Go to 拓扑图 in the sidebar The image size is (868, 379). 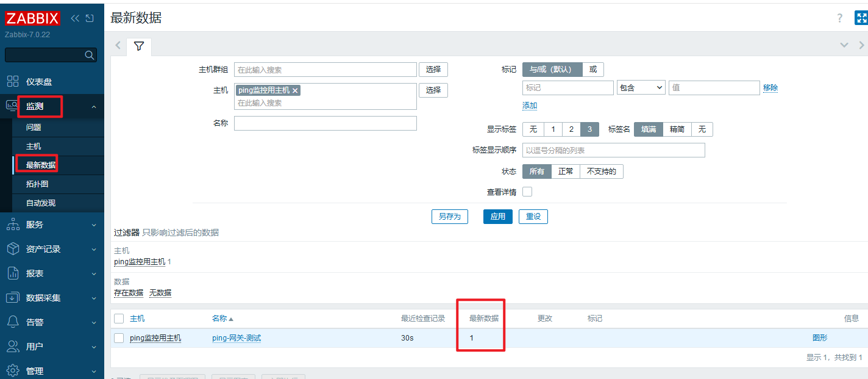point(37,184)
